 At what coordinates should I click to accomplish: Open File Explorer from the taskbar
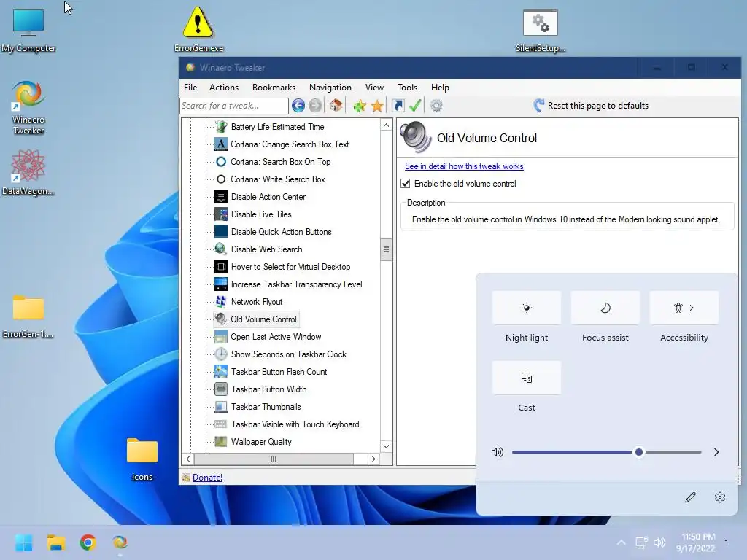(x=55, y=542)
